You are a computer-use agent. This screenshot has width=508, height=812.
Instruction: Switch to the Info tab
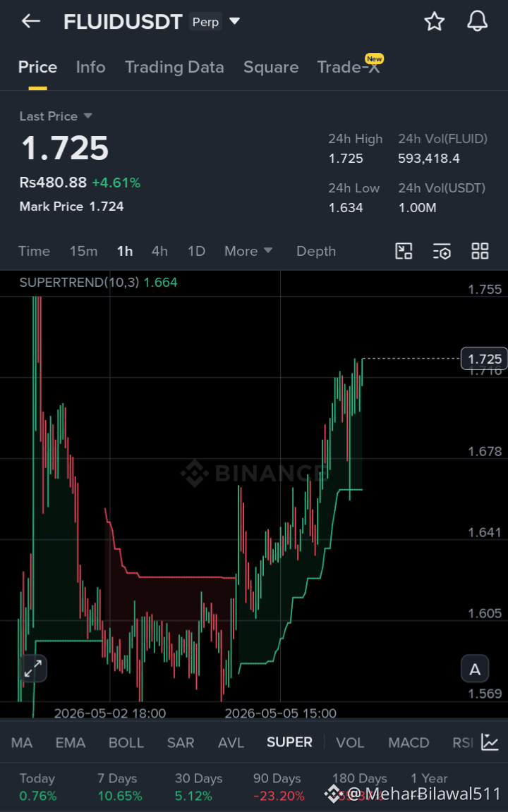click(91, 68)
